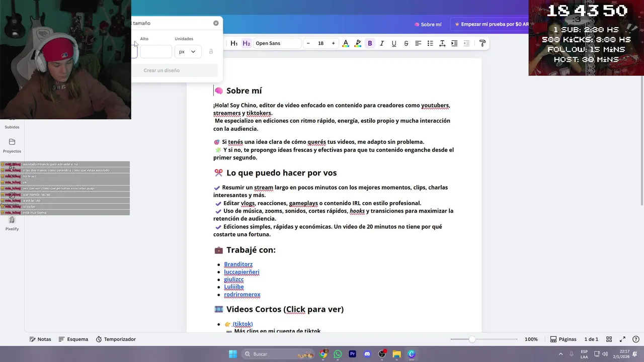Click the Crear un diseño button

coord(162,70)
